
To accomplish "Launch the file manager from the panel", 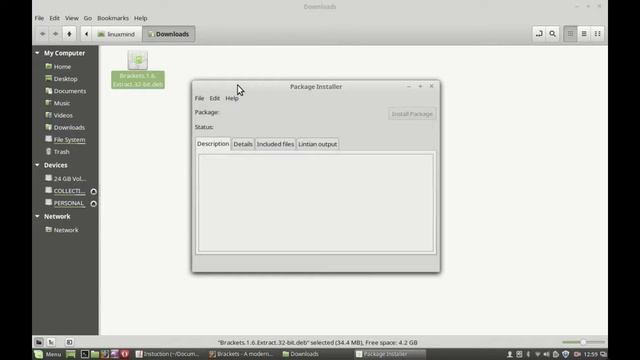I will coord(95,354).
